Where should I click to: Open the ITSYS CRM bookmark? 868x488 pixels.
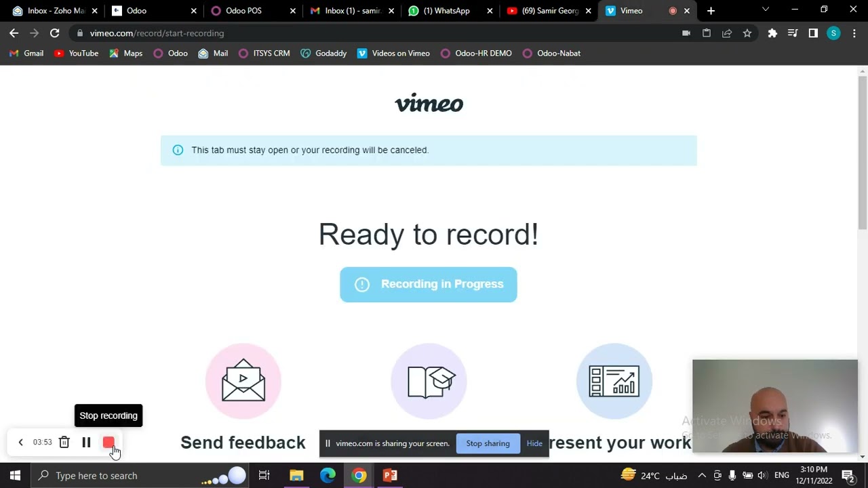[x=264, y=54]
